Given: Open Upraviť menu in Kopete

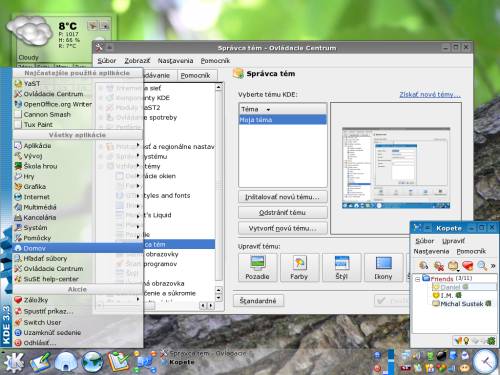Looking at the screenshot, I should coord(453,241).
